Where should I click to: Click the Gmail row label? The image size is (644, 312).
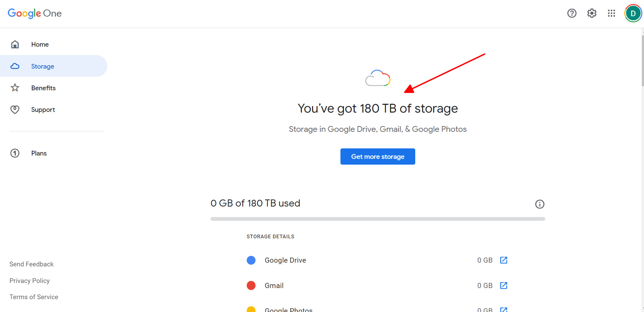(274, 286)
